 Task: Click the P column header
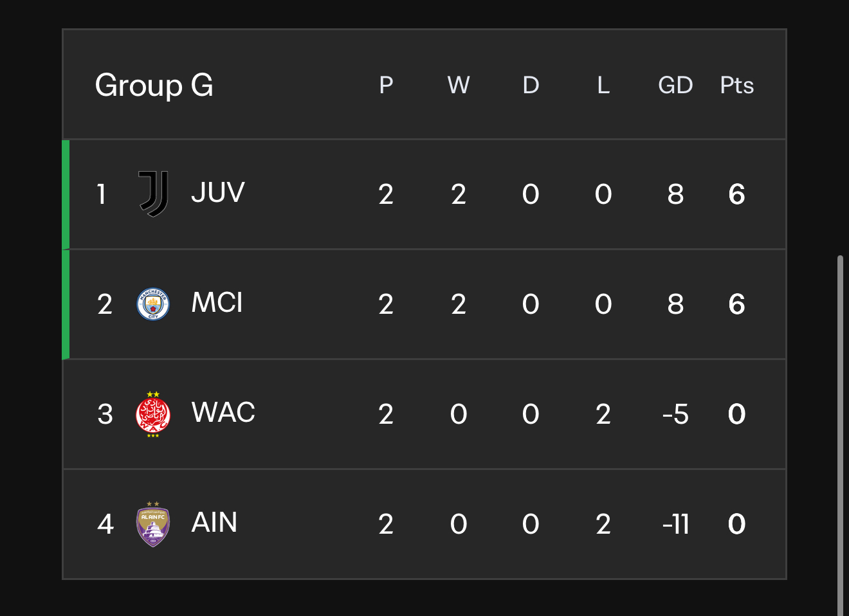386,85
